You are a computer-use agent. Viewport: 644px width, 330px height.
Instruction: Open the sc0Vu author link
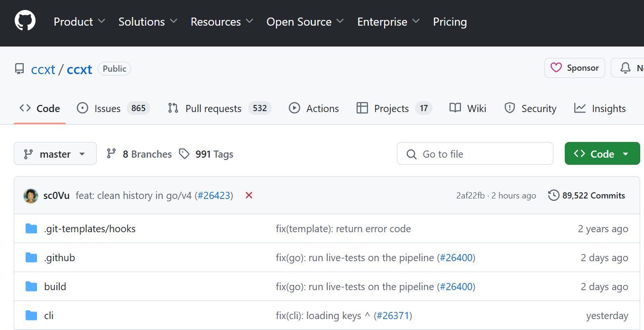tap(56, 196)
